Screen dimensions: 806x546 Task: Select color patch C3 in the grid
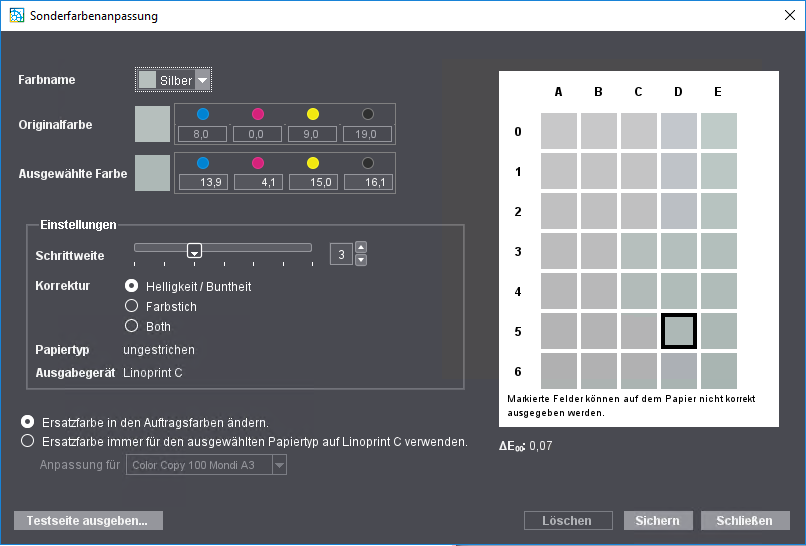pos(639,251)
